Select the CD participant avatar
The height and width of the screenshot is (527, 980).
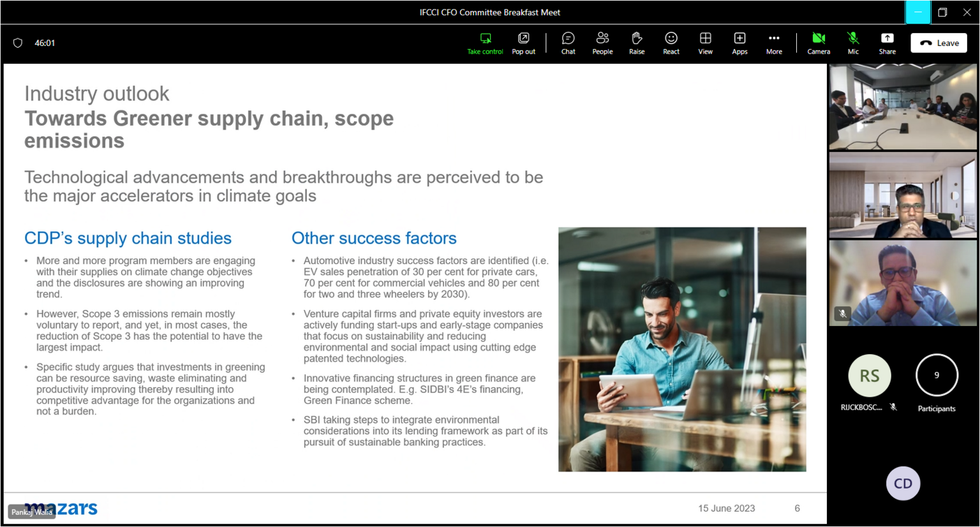[903, 484]
